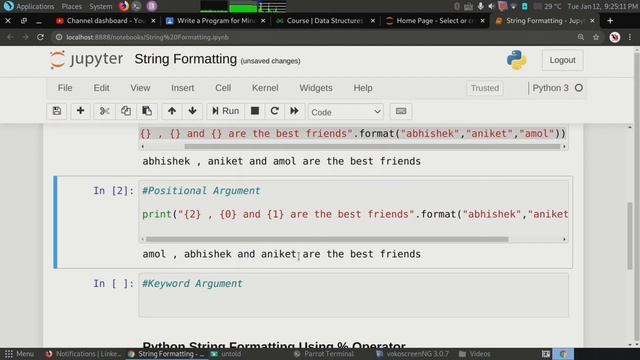Open the Cell menu
This screenshot has height=360, width=640.
pyautogui.click(x=223, y=88)
